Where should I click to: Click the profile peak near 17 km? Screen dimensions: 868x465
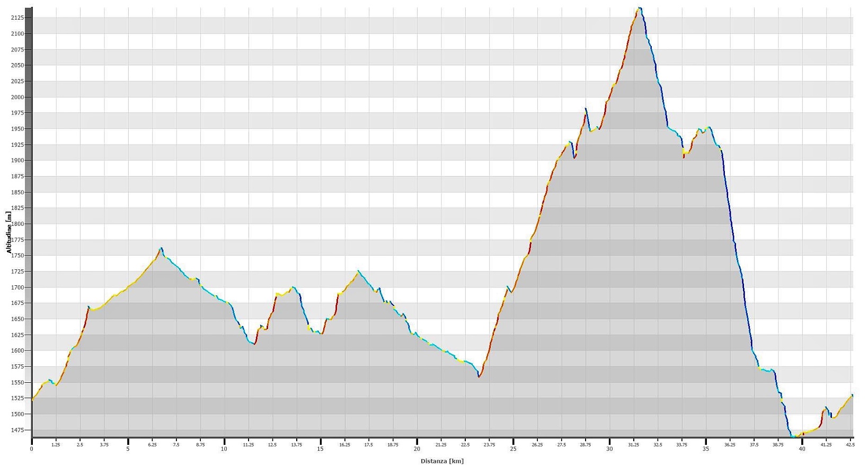(x=358, y=271)
